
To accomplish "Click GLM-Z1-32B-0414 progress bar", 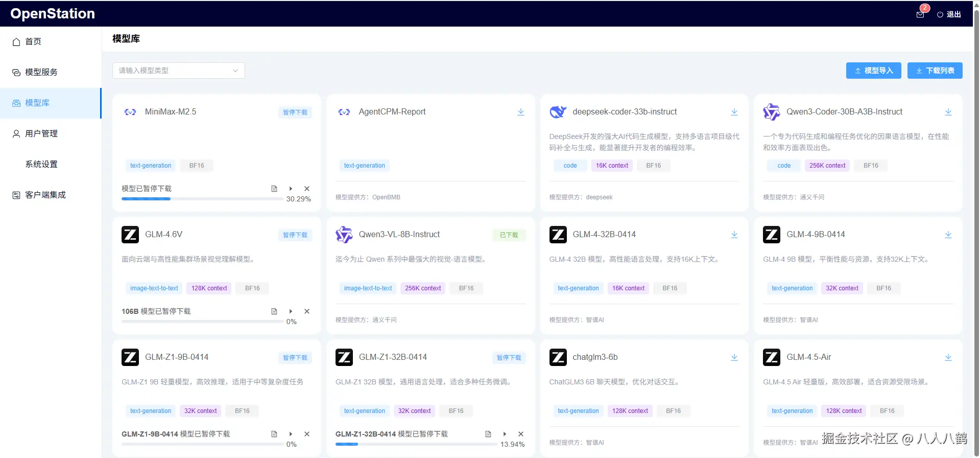I will [x=416, y=444].
